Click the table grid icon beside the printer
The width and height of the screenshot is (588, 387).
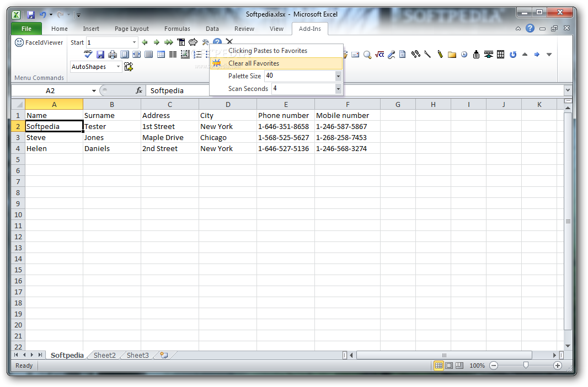(161, 55)
